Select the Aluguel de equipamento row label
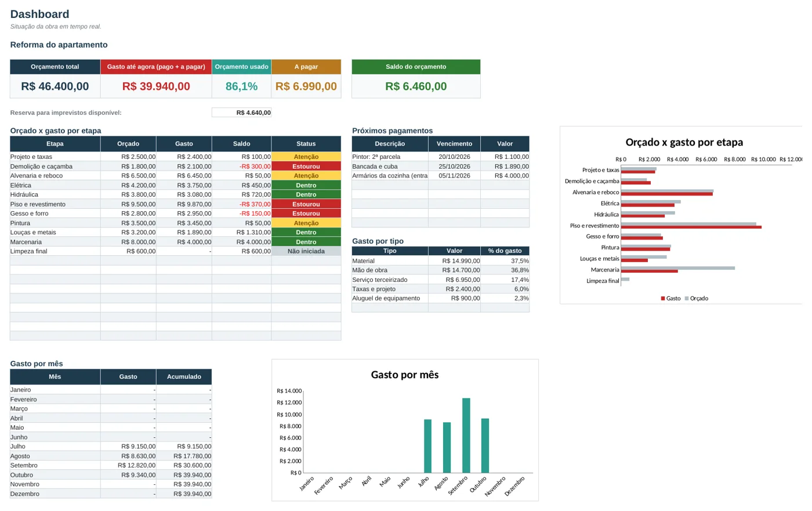Viewport: 812px width, 511px height. [x=390, y=298]
